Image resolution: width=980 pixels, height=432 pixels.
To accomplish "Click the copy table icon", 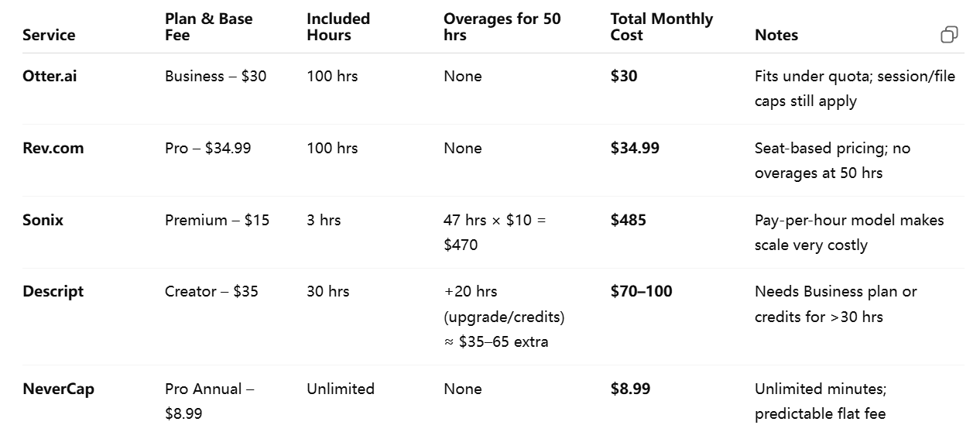I will click(x=949, y=35).
